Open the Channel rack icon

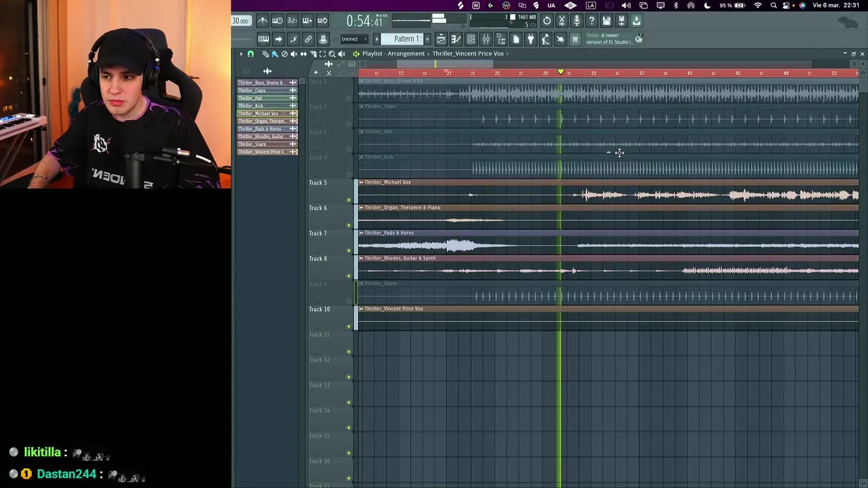coord(471,39)
